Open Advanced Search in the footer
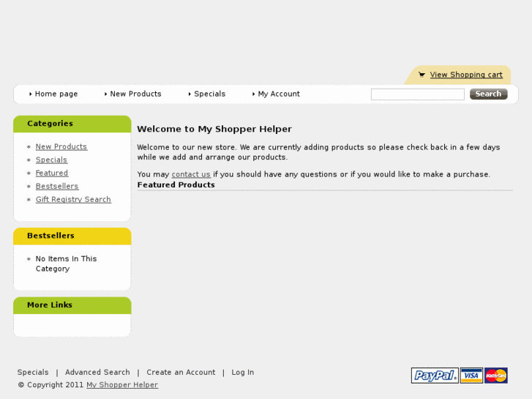Viewport: 532px width, 399px height. click(97, 372)
